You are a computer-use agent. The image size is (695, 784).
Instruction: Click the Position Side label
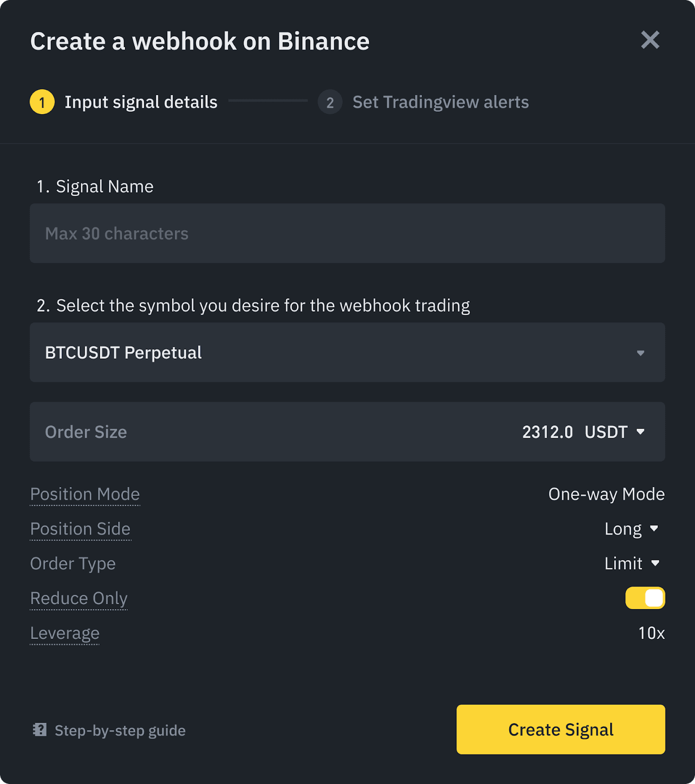80,529
